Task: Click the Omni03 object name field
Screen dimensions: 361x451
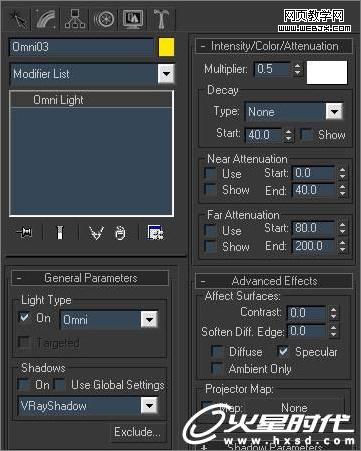Action: 81,47
